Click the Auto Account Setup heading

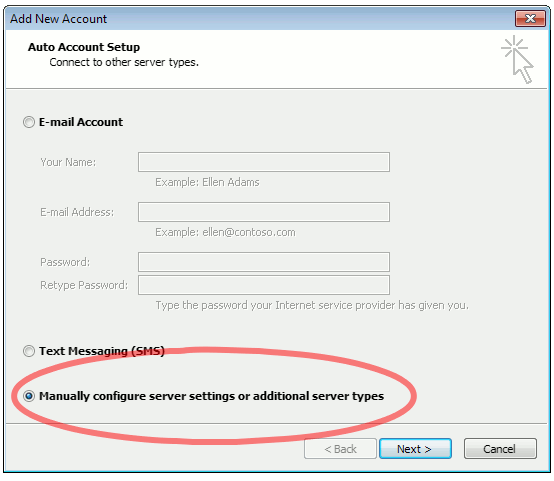coord(84,47)
